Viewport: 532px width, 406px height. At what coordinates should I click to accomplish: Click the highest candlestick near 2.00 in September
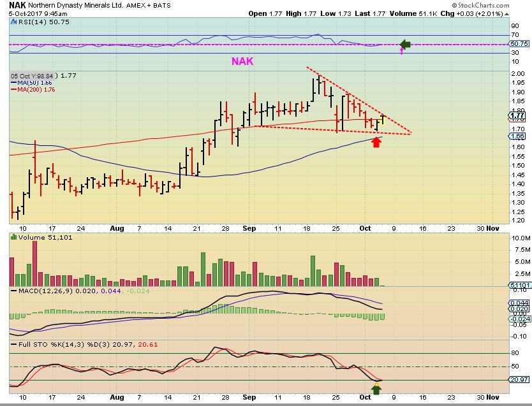point(319,84)
